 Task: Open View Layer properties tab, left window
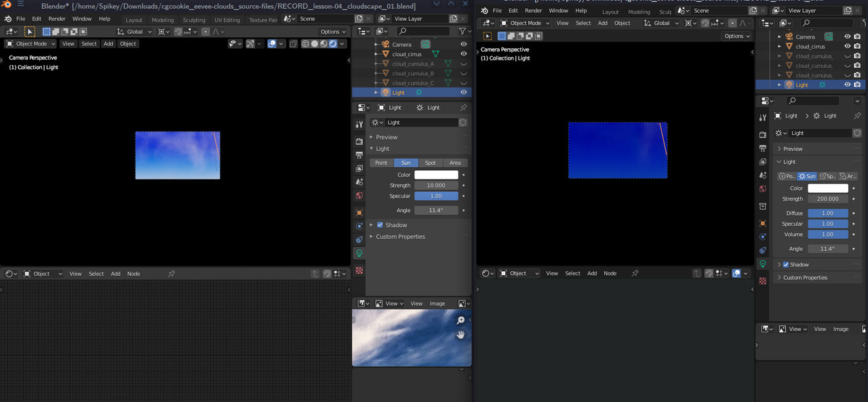[x=359, y=168]
